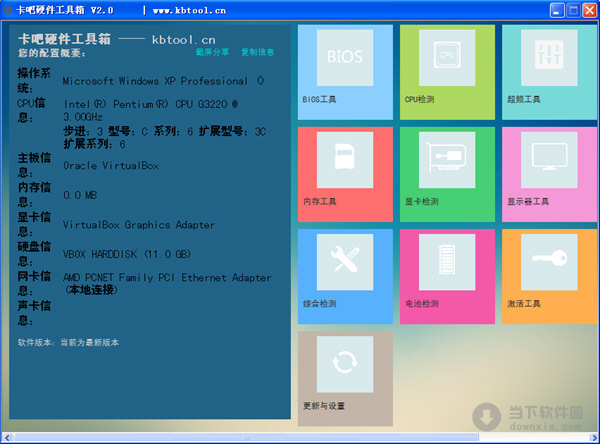The image size is (600, 444).
Task: Open the 电池检测 battery icon
Action: (447, 262)
